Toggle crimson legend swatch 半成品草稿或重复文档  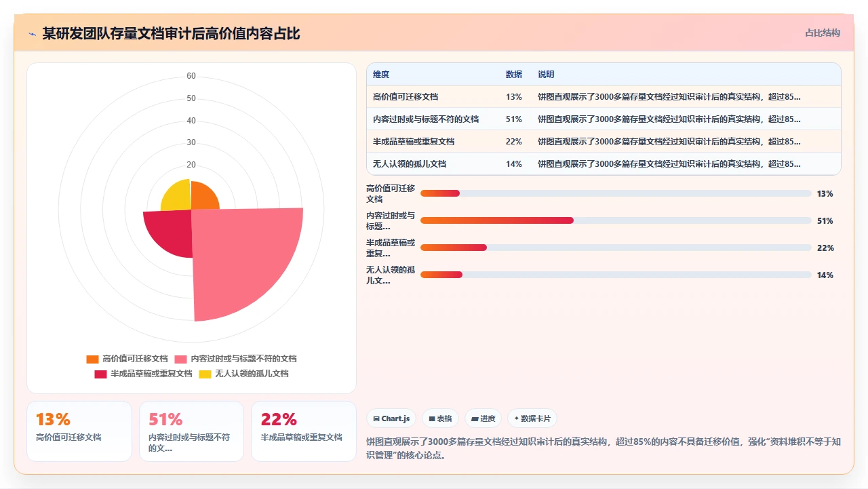pos(100,374)
